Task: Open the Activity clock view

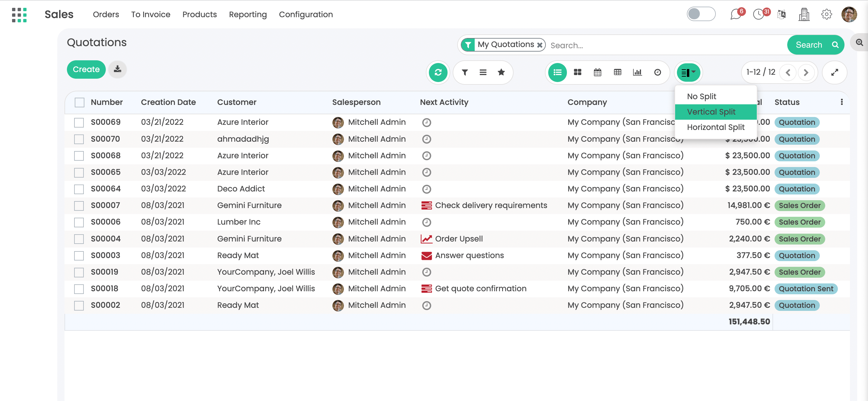Action: [657, 72]
